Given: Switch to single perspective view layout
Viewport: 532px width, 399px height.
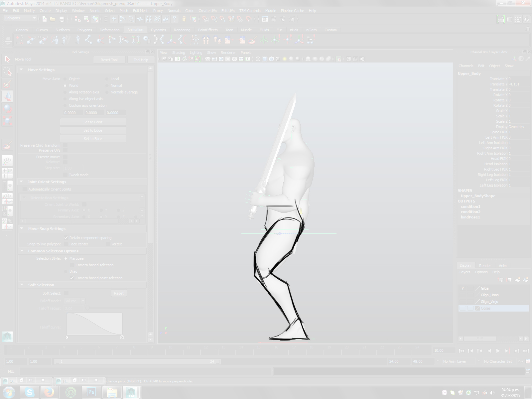Looking at the screenshot, I should pyautogui.click(x=7, y=161).
